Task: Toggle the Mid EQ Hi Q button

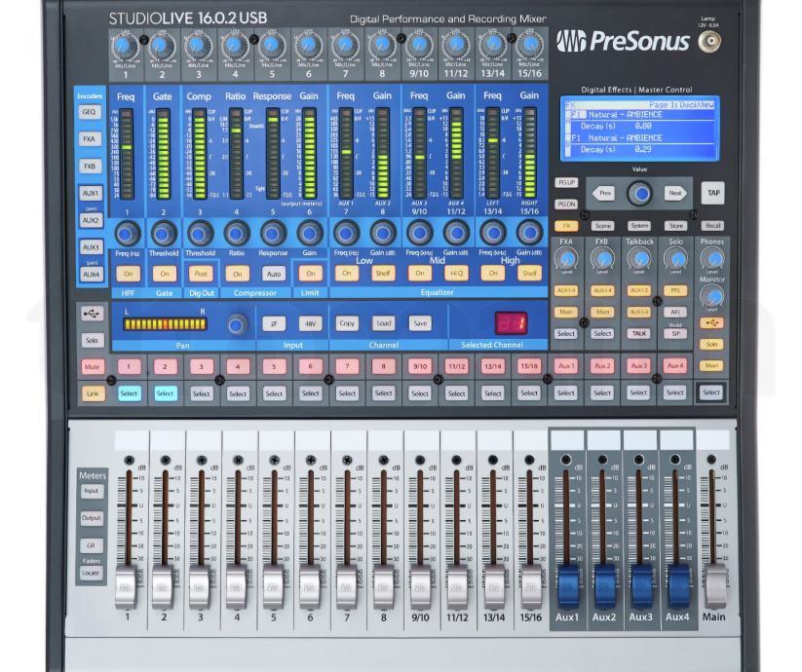Action: point(456,273)
